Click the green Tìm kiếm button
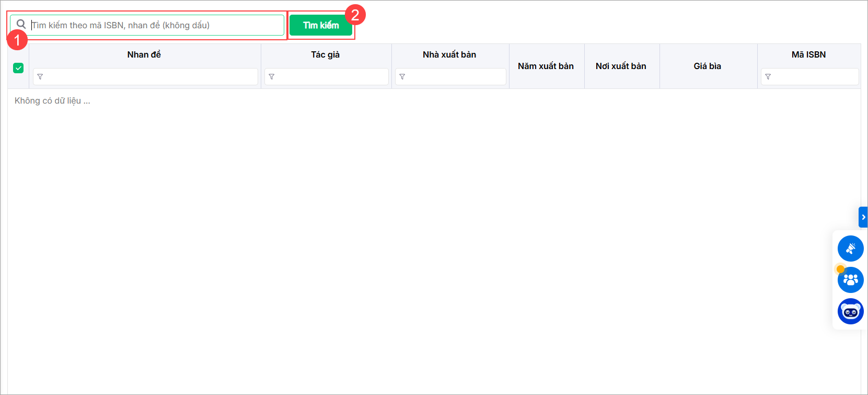The width and height of the screenshot is (868, 395). (321, 25)
